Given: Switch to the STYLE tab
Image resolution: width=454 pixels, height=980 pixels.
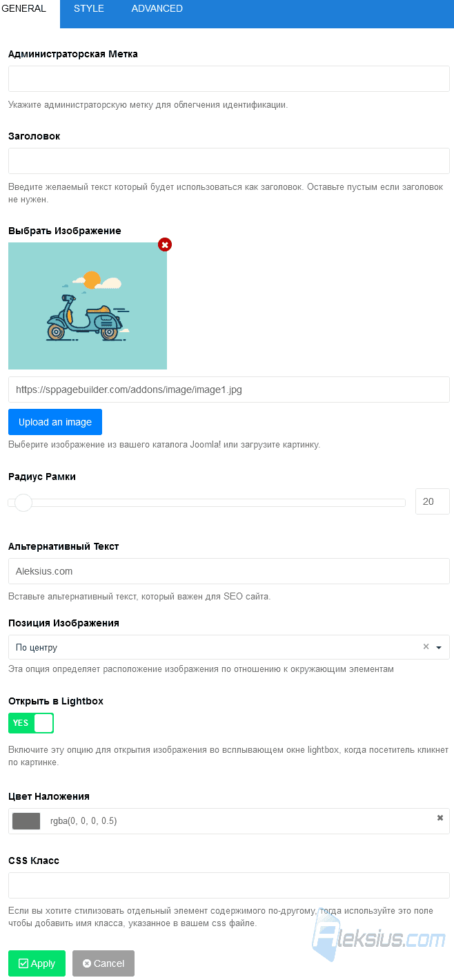Looking at the screenshot, I should [x=89, y=9].
